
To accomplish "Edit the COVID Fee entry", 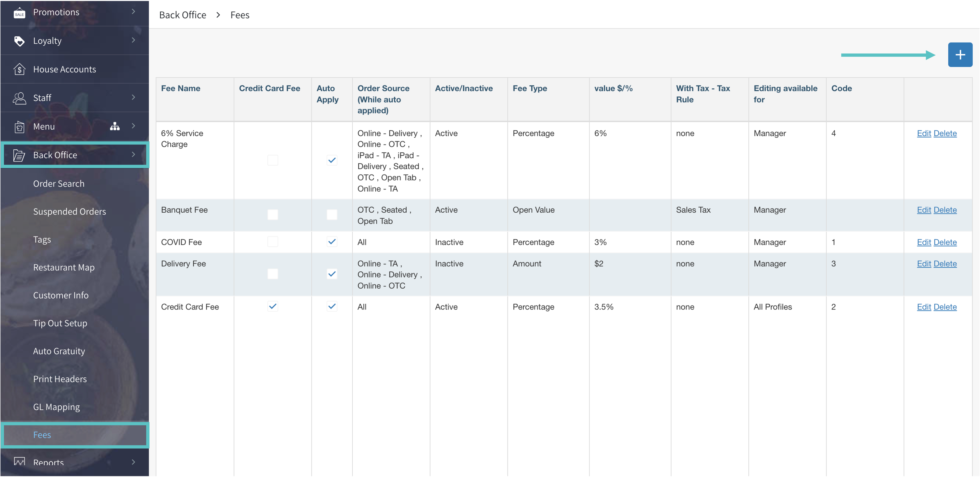I will (x=923, y=242).
